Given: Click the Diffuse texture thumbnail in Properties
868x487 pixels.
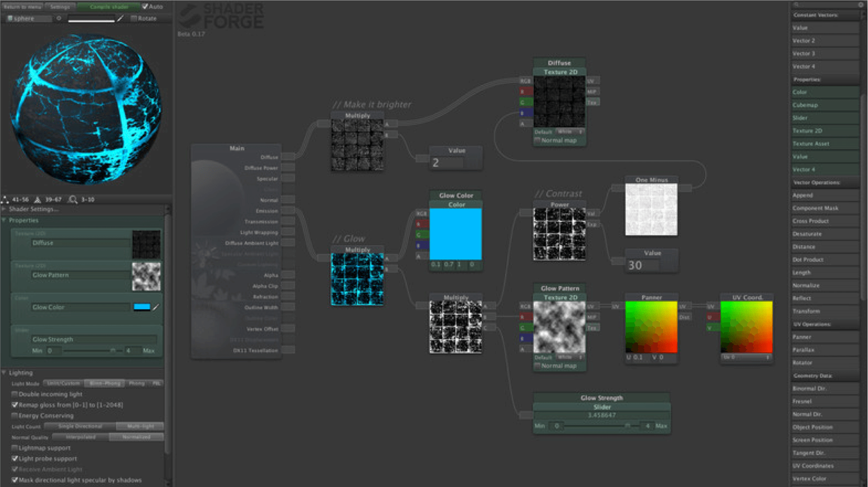Looking at the screenshot, I should click(146, 245).
